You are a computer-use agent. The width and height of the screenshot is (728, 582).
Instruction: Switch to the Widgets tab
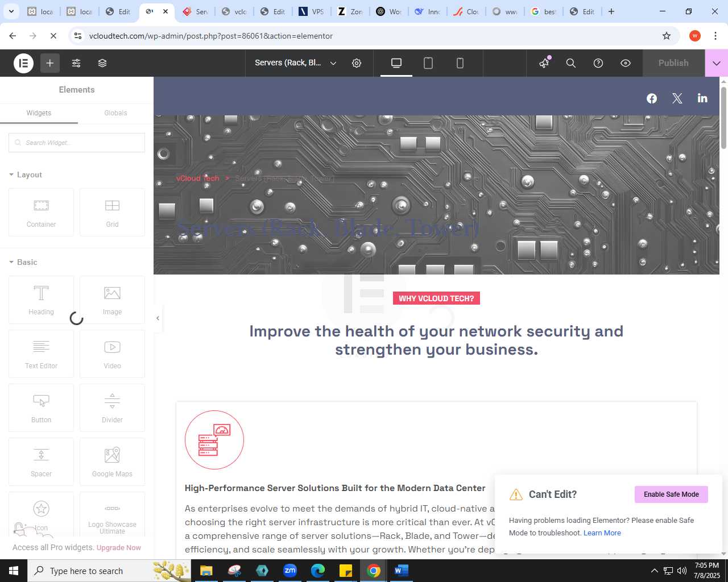tap(39, 113)
